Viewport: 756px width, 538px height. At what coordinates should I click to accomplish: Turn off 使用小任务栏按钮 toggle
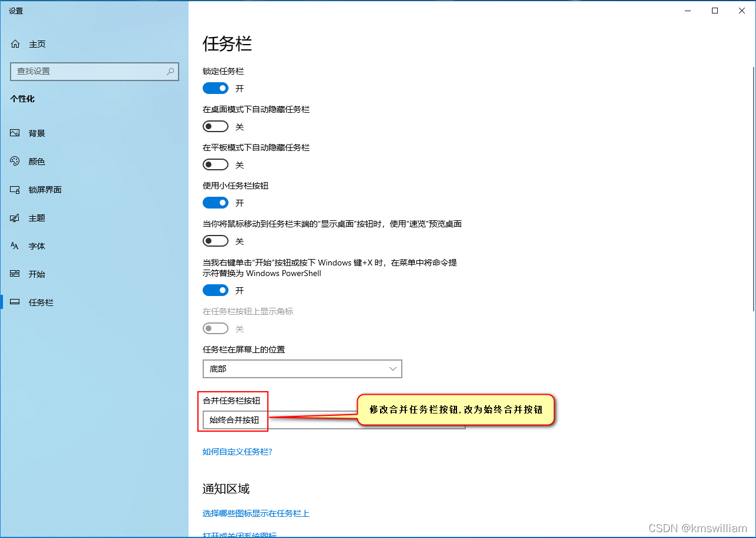(216, 203)
